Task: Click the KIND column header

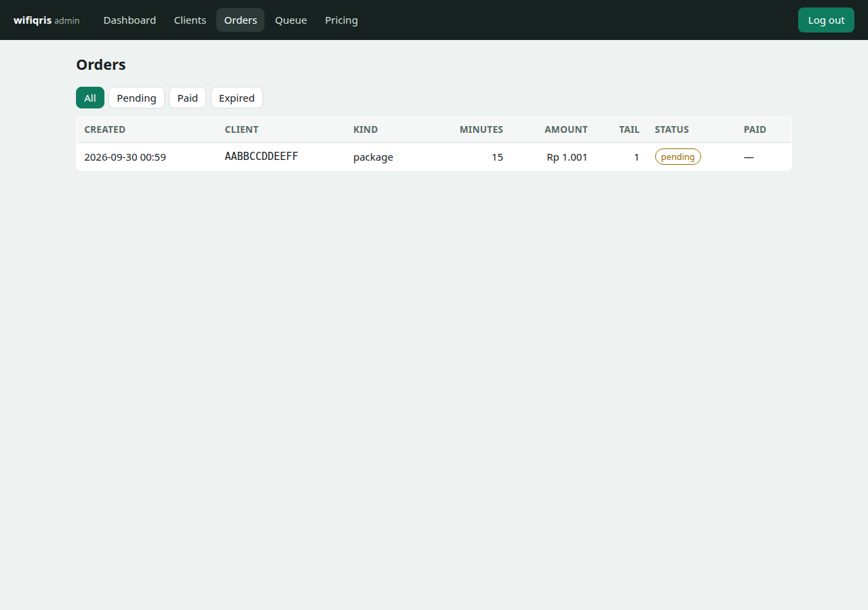Action: coord(366,129)
